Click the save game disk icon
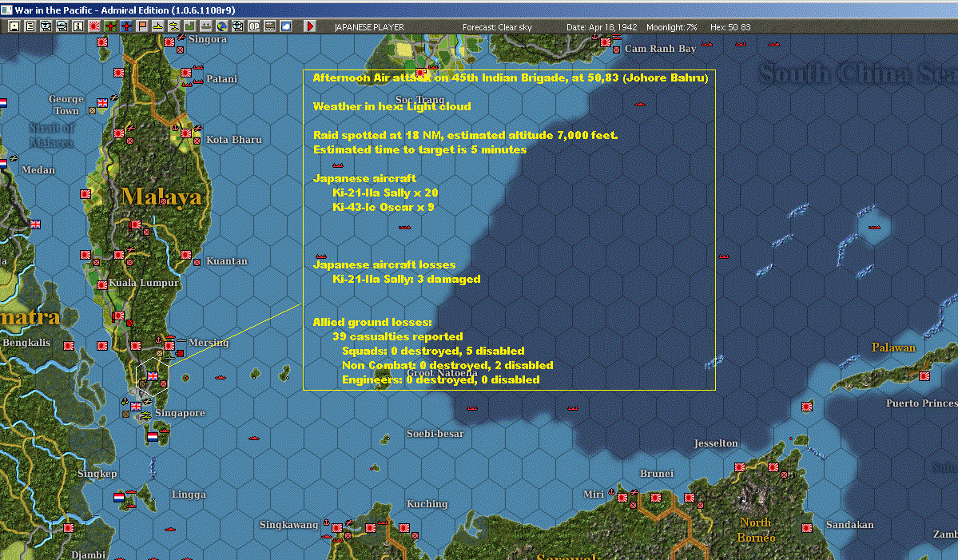This screenshot has height=560, width=958. (x=14, y=26)
